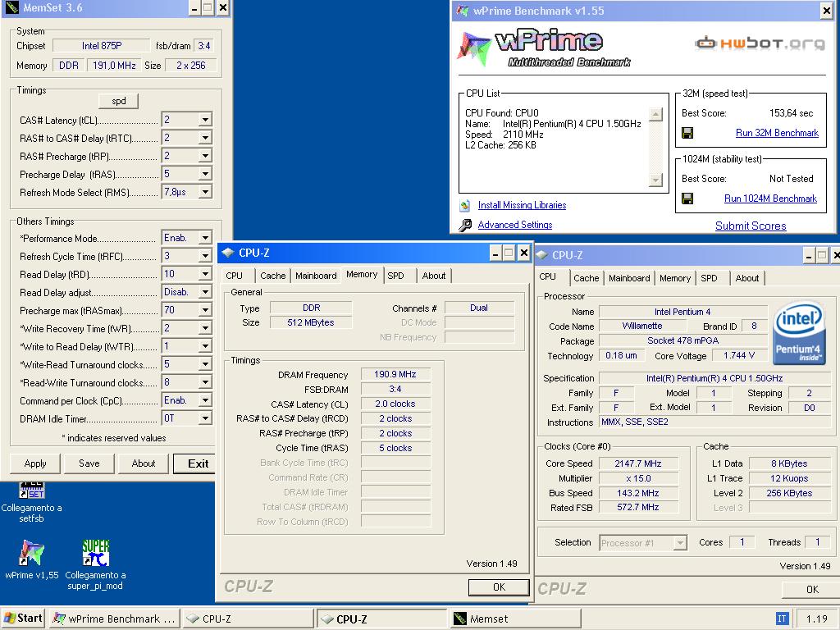The image size is (840, 630).
Task: Click OK in the Memory CPU-Z window
Action: coord(499,587)
